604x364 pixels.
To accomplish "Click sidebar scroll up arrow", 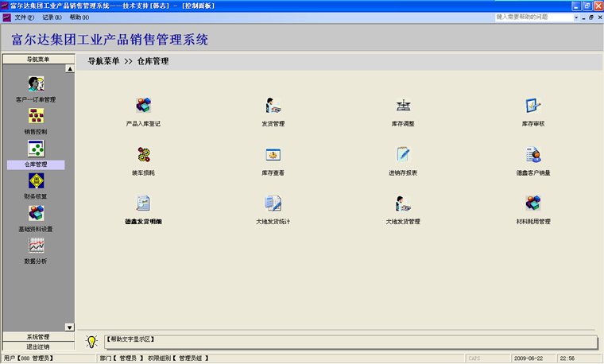I will pyautogui.click(x=70, y=69).
